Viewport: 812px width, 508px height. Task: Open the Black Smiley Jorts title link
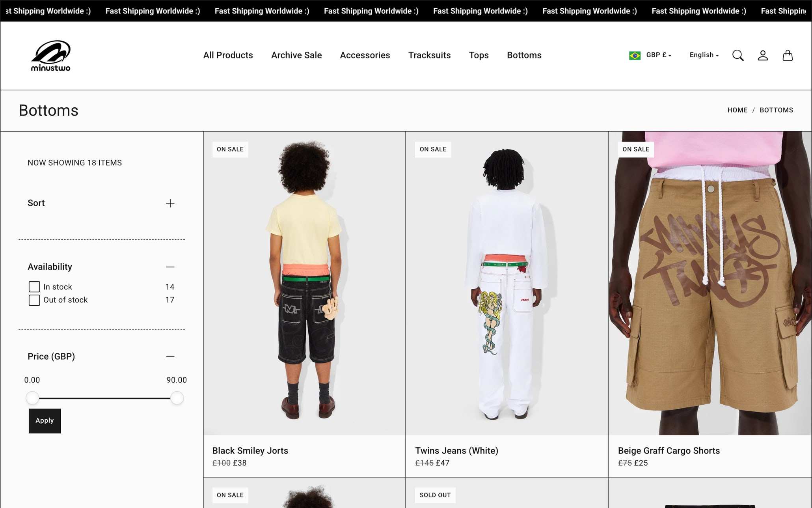250,450
